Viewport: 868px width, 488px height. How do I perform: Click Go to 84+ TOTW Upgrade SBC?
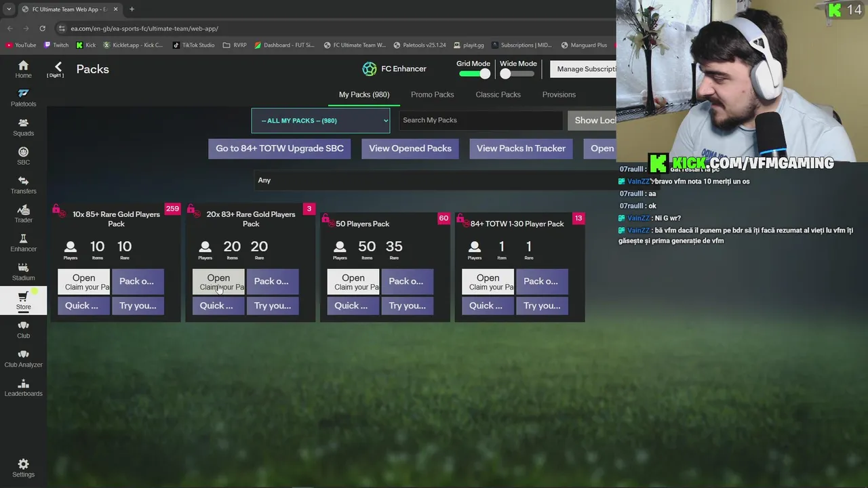(x=279, y=148)
